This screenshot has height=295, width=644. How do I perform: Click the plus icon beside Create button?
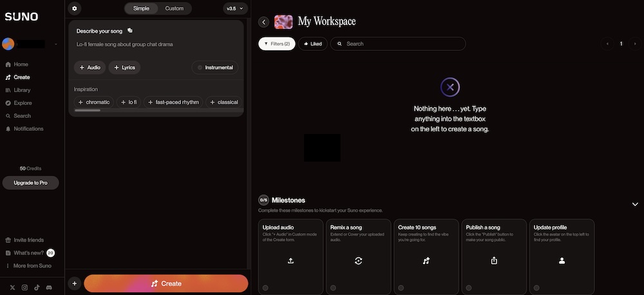point(74,283)
